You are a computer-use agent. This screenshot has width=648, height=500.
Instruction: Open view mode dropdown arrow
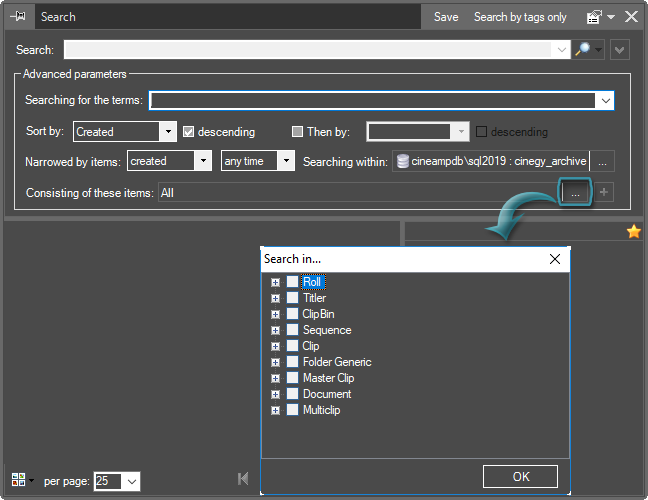coord(31,481)
